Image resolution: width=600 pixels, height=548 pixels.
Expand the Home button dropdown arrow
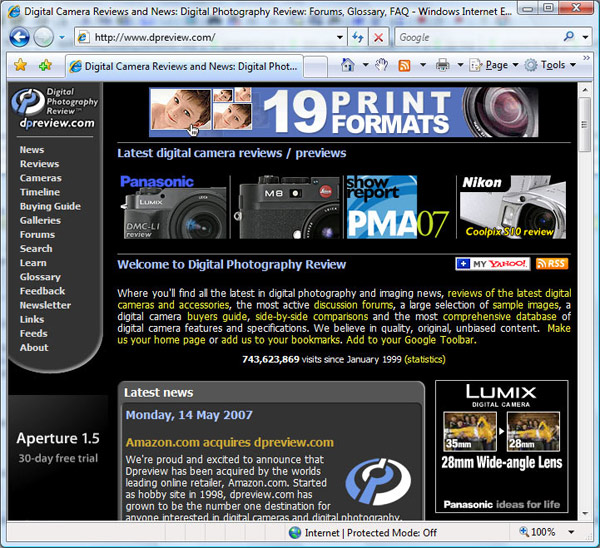365,65
